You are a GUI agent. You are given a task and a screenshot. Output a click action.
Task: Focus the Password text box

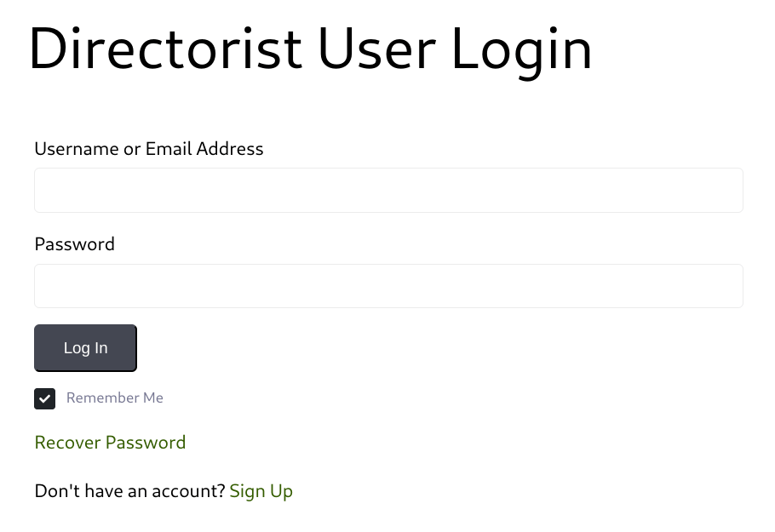pyautogui.click(x=388, y=286)
